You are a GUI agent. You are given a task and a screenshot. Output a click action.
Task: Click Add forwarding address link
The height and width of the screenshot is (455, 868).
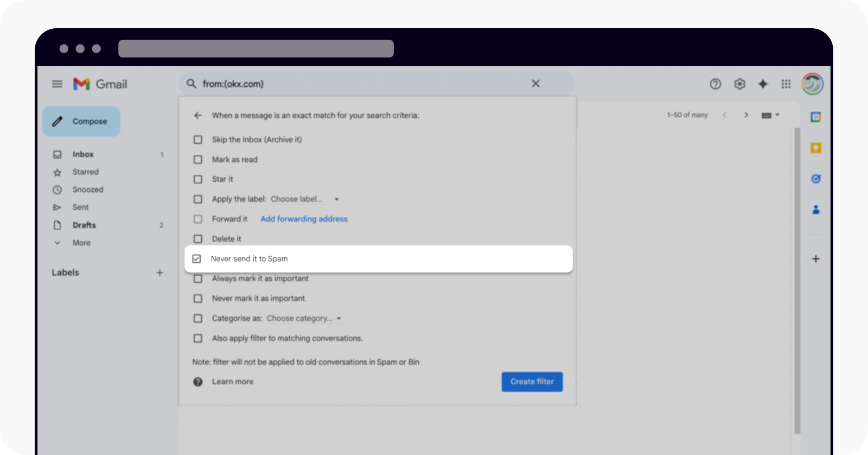304,219
